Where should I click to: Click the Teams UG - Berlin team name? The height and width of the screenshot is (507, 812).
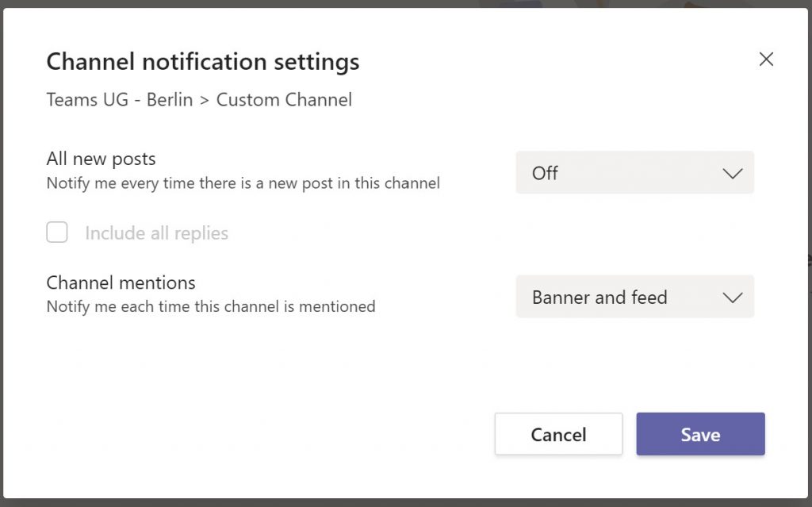click(x=119, y=100)
